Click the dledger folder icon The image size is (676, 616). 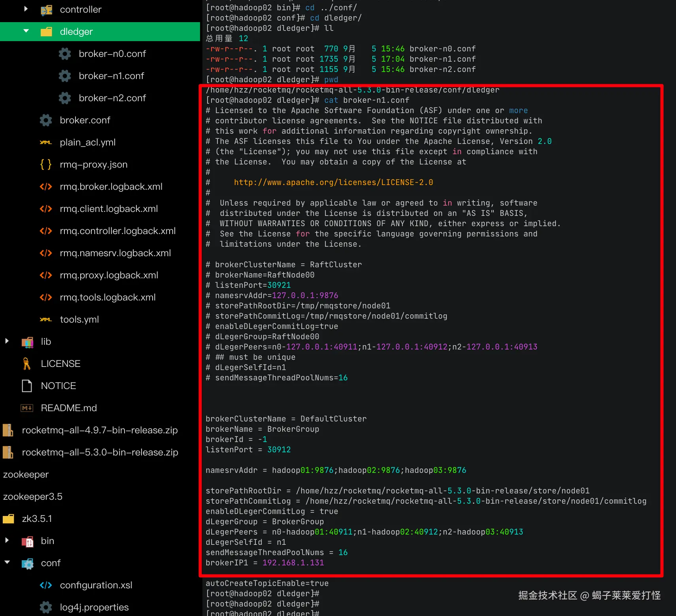coord(46,32)
